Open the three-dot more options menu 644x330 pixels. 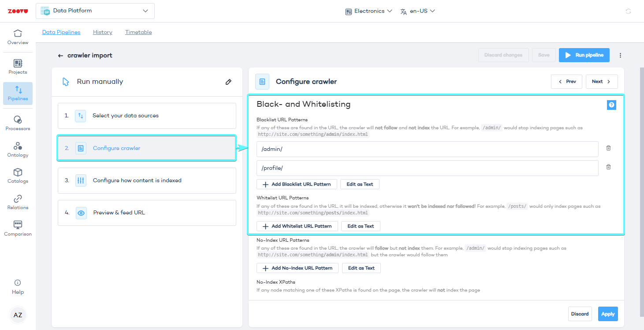point(620,56)
